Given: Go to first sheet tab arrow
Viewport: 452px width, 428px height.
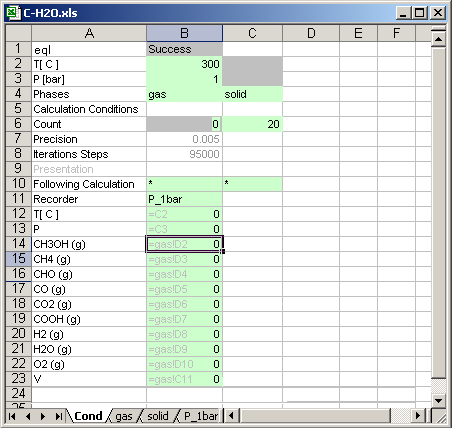Looking at the screenshot, I should 12,416.
